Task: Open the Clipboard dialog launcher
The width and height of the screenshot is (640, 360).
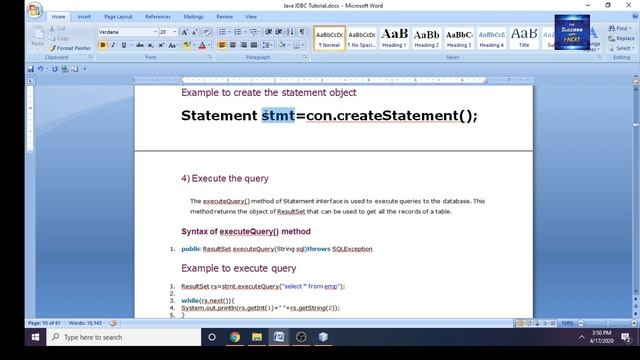Action: [x=90, y=58]
